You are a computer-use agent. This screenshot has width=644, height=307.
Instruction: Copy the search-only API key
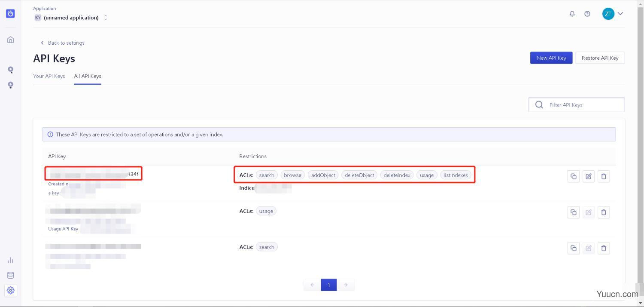tap(573, 248)
